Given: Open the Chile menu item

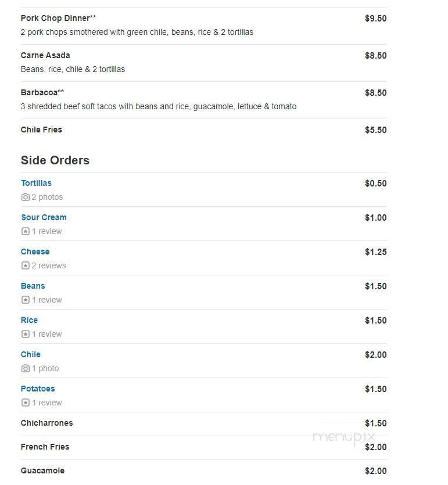Looking at the screenshot, I should (30, 354).
